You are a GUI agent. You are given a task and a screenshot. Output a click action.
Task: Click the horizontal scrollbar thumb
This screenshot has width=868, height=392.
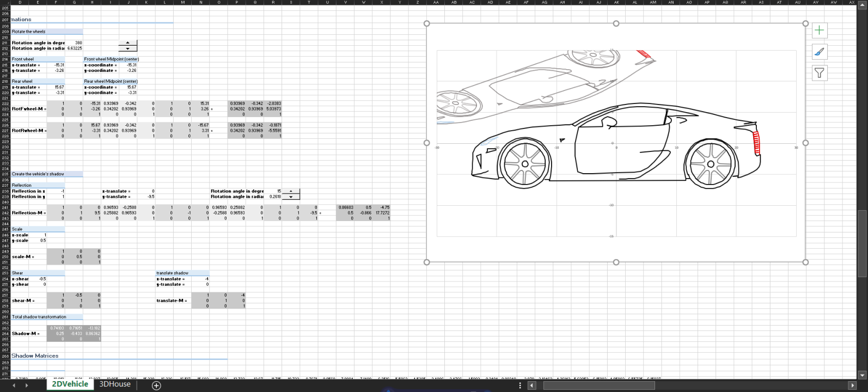tap(599, 385)
